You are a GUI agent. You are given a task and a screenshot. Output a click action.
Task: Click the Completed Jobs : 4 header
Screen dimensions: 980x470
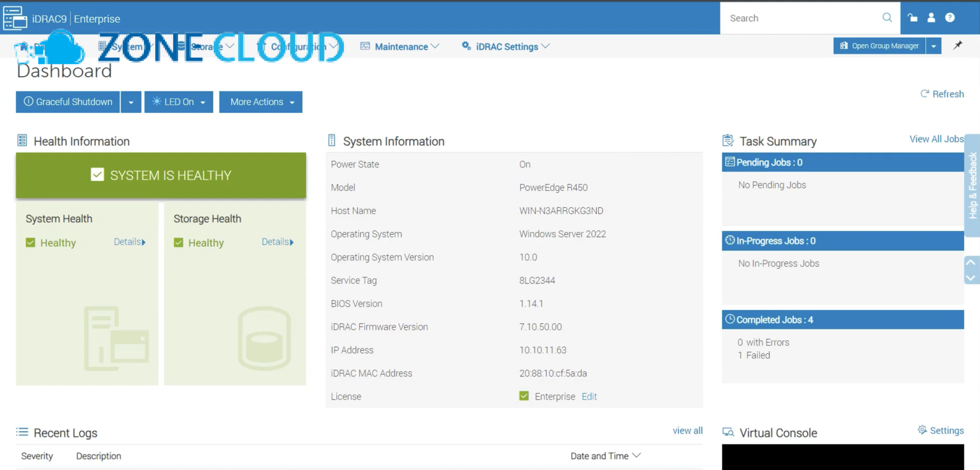click(843, 320)
